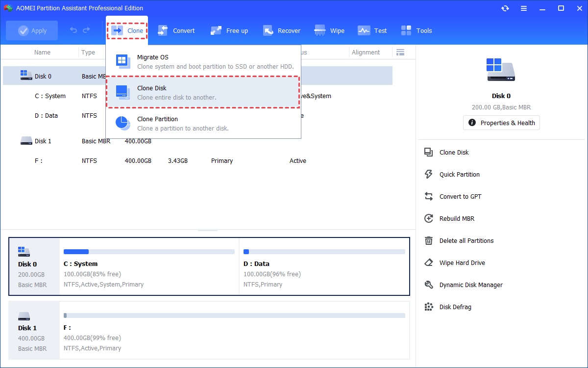588x368 pixels.
Task: Click the Quick Partition lightning icon
Action: [429, 175]
